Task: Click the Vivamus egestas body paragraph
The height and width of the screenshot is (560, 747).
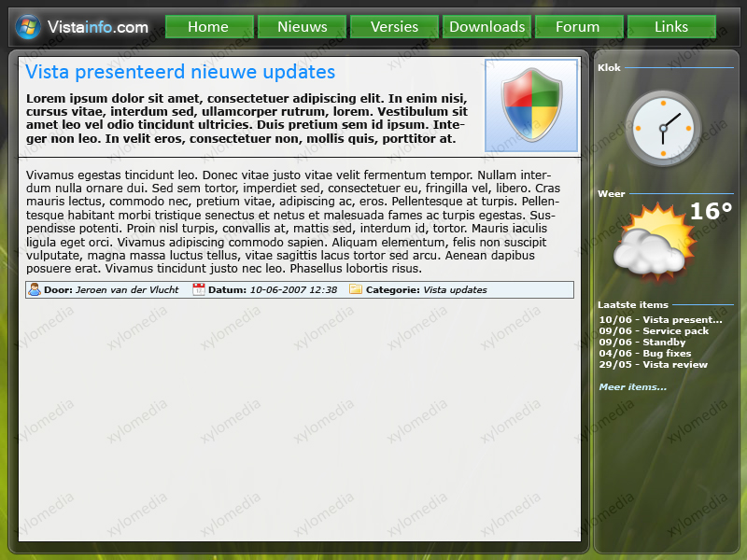Action: coord(293,221)
